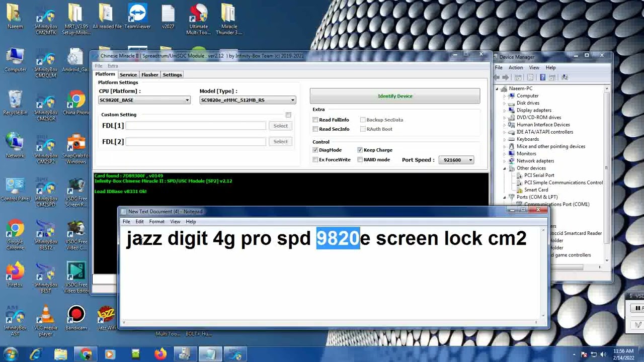644x362 pixels.
Task: Click the FDL[2] Select button
Action: (x=281, y=142)
